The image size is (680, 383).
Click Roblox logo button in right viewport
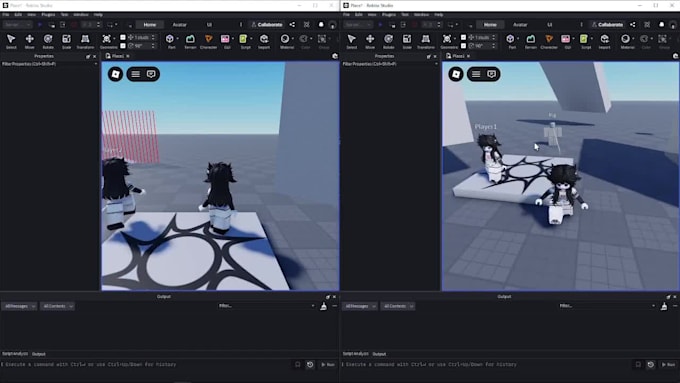pyautogui.click(x=456, y=74)
